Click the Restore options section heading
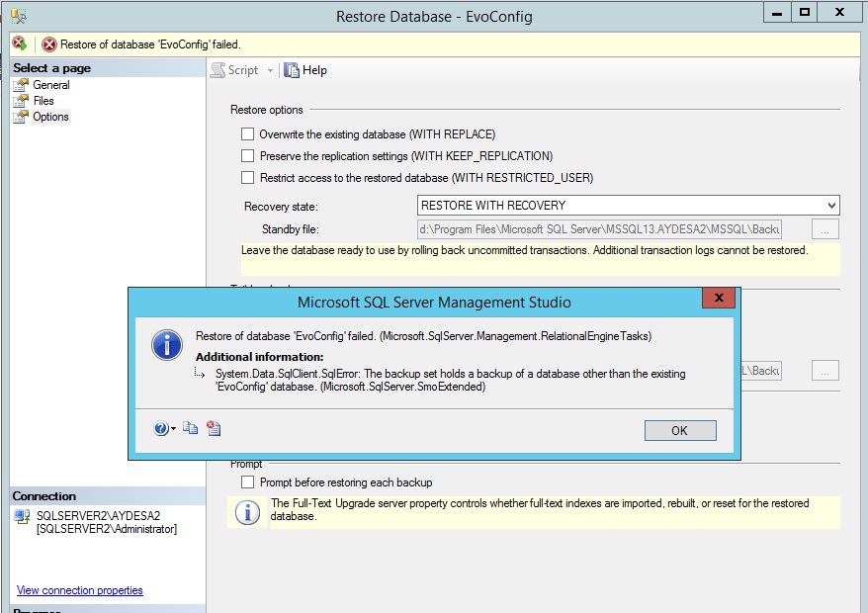 (267, 110)
